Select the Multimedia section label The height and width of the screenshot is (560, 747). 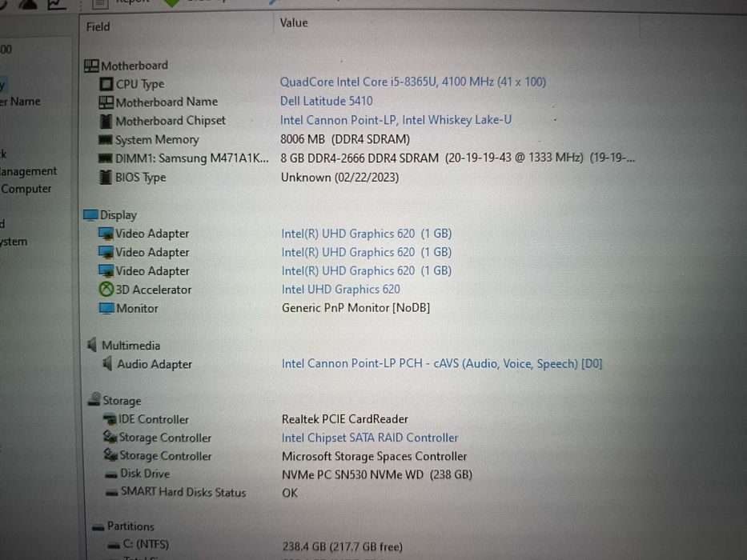(x=131, y=346)
